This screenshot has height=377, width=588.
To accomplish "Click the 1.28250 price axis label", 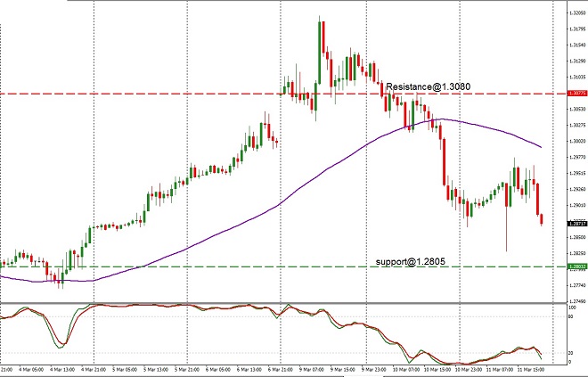I will click(577, 253).
